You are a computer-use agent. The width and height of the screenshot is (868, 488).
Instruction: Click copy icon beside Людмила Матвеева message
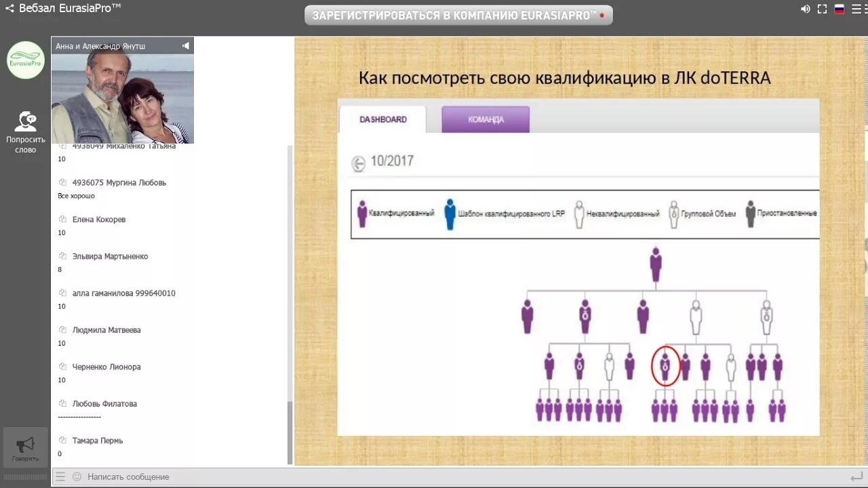[x=63, y=329]
